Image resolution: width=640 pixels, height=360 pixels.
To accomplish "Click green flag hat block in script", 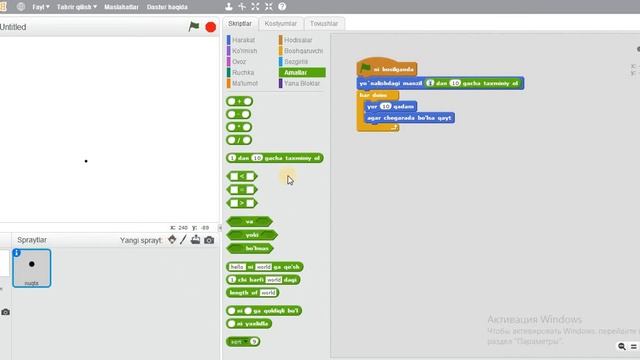I will click(387, 67).
